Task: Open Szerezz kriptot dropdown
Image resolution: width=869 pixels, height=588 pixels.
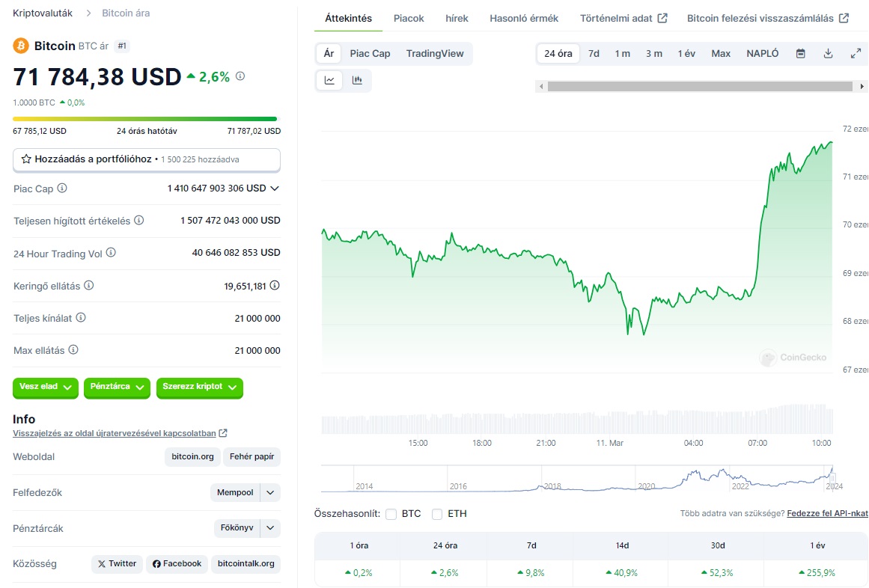Action: (x=200, y=387)
